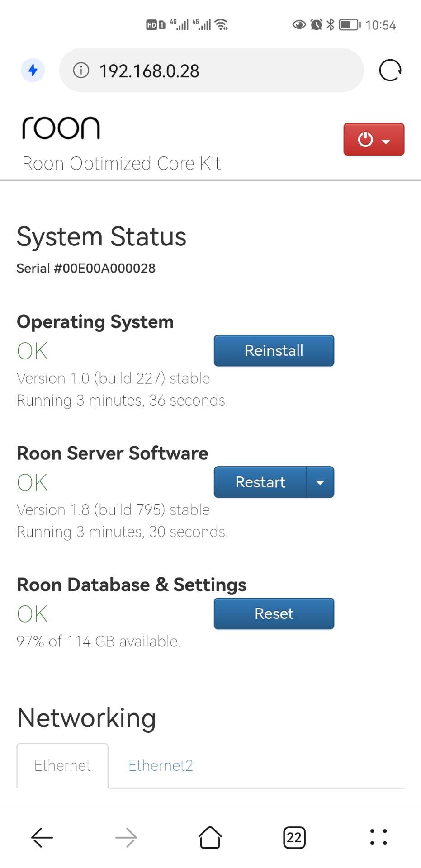The width and height of the screenshot is (421, 868).
Task: Click the Reset database button
Action: (x=274, y=613)
